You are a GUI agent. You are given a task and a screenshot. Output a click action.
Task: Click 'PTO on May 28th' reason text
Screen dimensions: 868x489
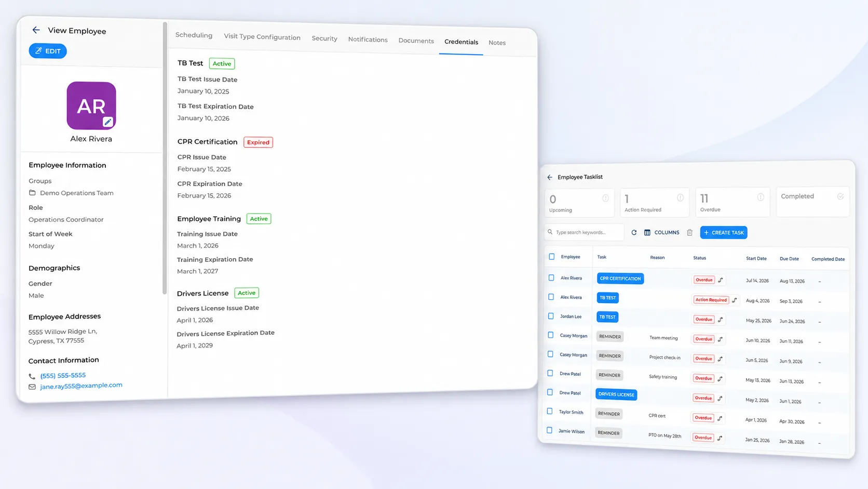point(664,435)
